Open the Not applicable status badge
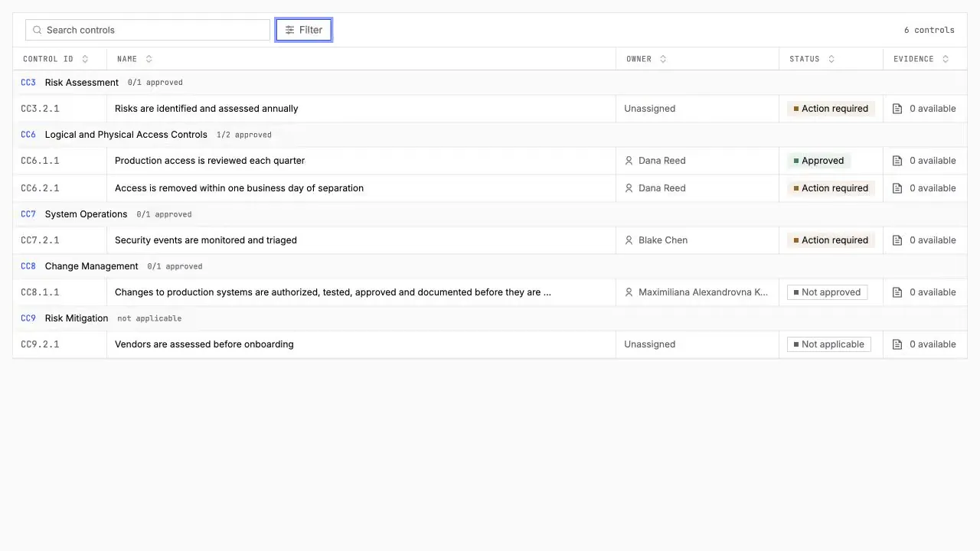The width and height of the screenshot is (980, 551). pos(828,344)
